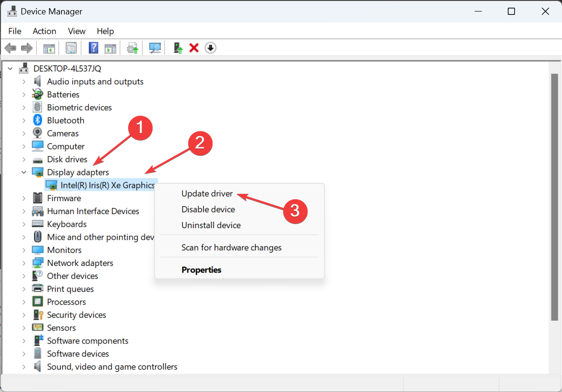Maximize the Device Manager window

pyautogui.click(x=512, y=12)
